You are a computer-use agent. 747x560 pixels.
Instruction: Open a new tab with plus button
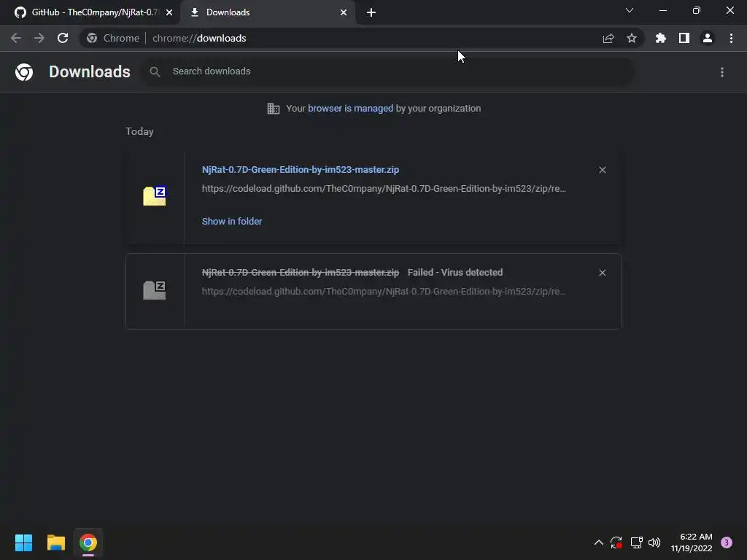click(371, 12)
